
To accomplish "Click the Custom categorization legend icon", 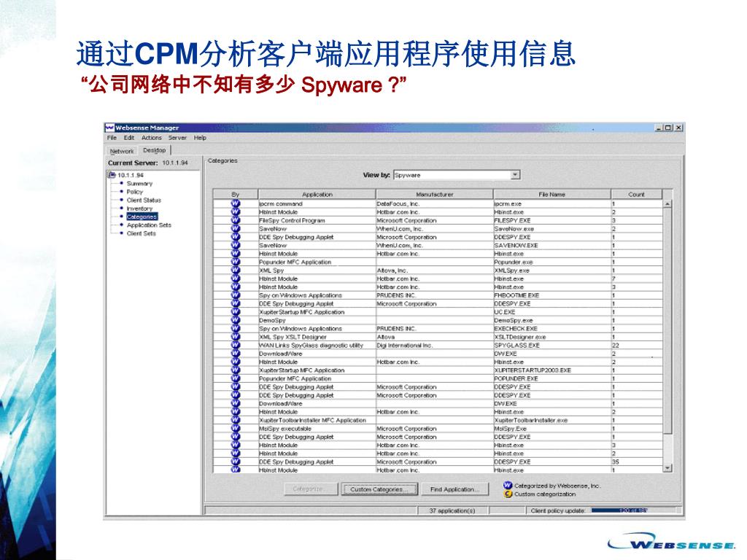I will click(508, 494).
